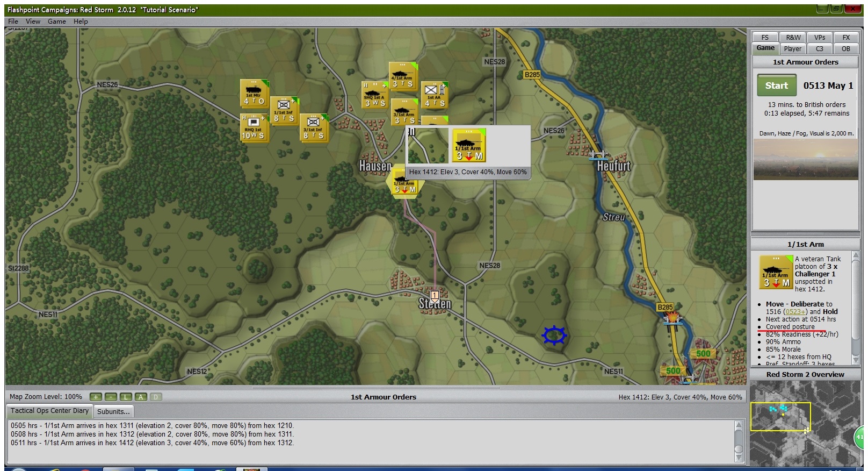This screenshot has width=868, height=471.
Task: Click the 1/1st Arm counter in hex popup
Action: [x=469, y=145]
